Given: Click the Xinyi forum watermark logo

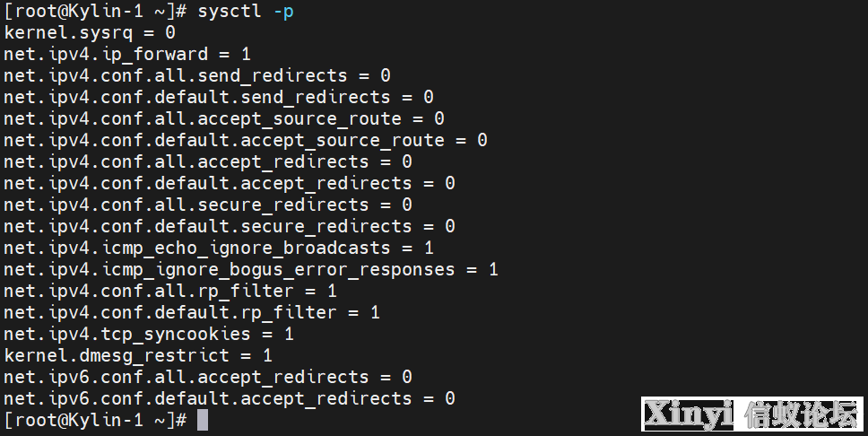Looking at the screenshot, I should coord(752,414).
